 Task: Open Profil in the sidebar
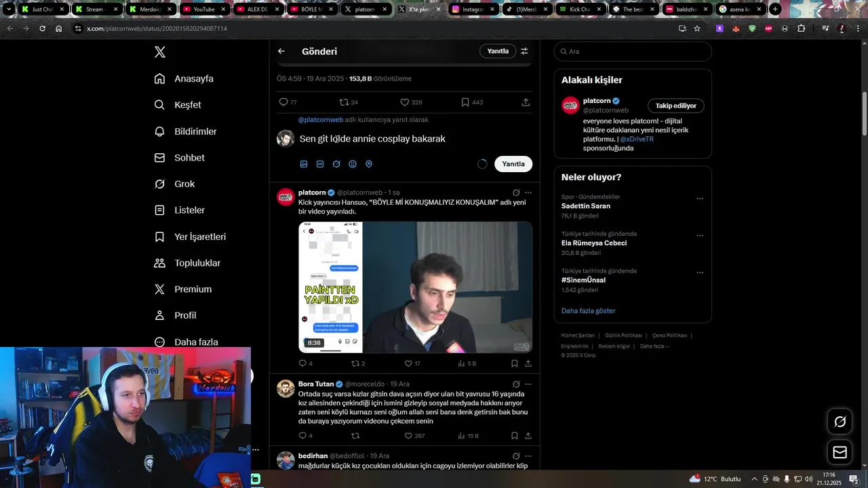pyautogui.click(x=175, y=315)
